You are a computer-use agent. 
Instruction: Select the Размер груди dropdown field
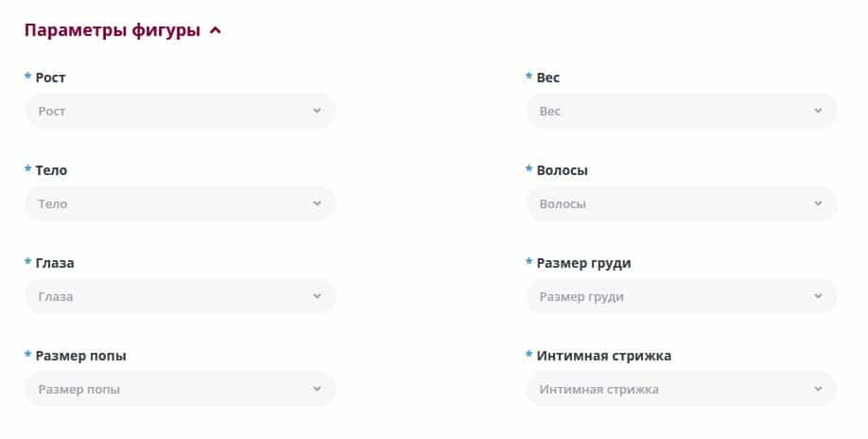tap(681, 296)
